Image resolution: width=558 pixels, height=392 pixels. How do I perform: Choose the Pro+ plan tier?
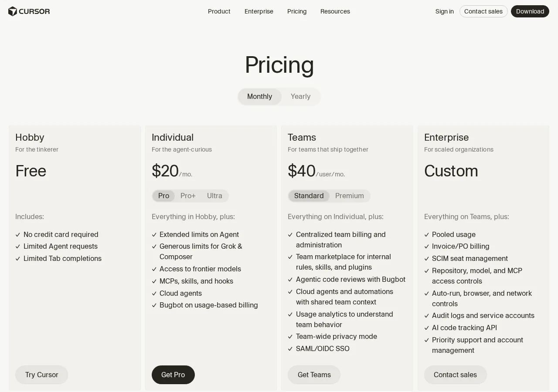[x=188, y=196]
